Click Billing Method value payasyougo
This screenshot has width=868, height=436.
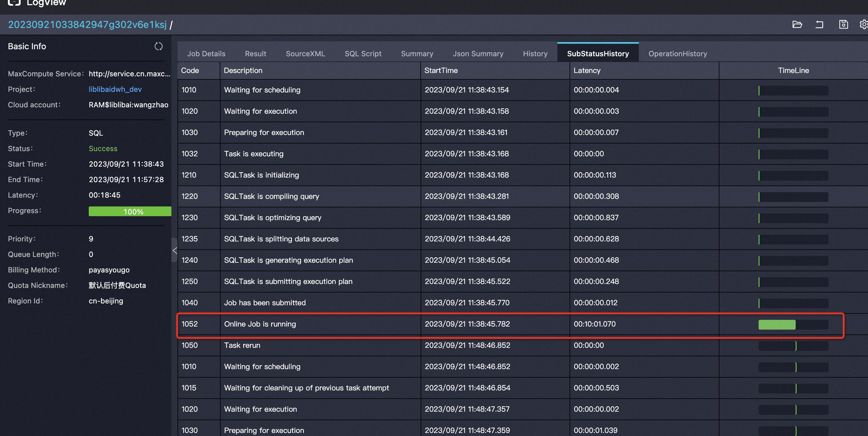(x=109, y=270)
